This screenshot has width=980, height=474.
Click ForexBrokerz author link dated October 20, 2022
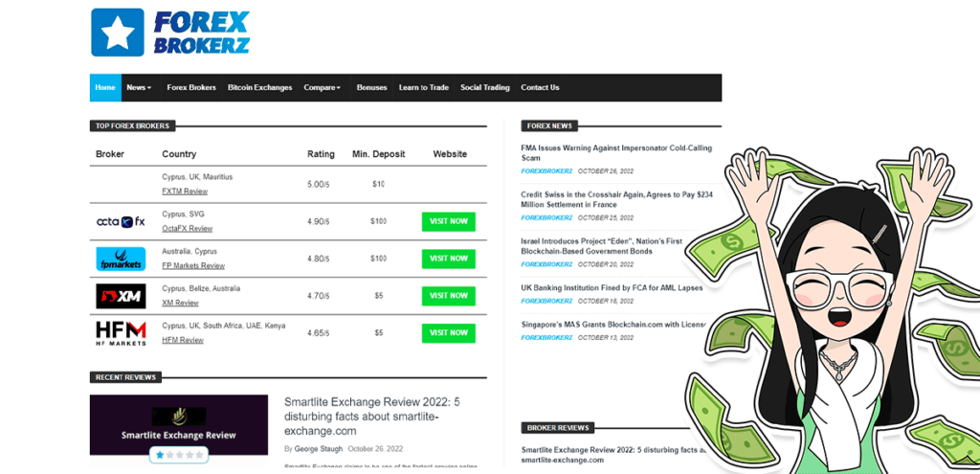pyautogui.click(x=546, y=264)
